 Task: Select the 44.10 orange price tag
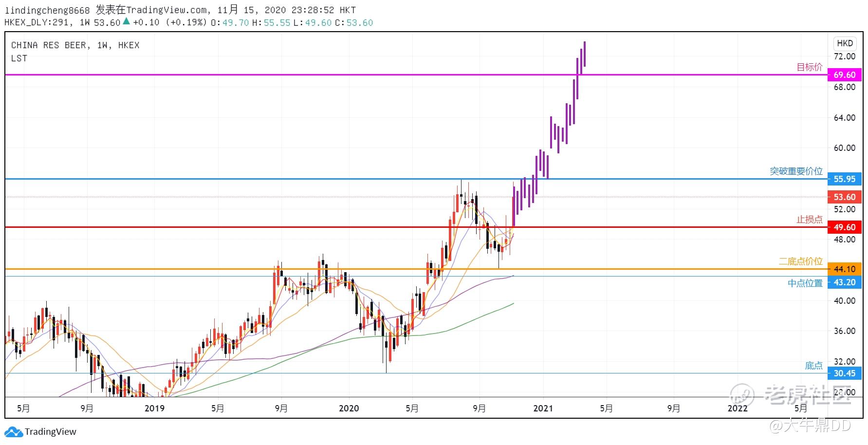(845, 269)
